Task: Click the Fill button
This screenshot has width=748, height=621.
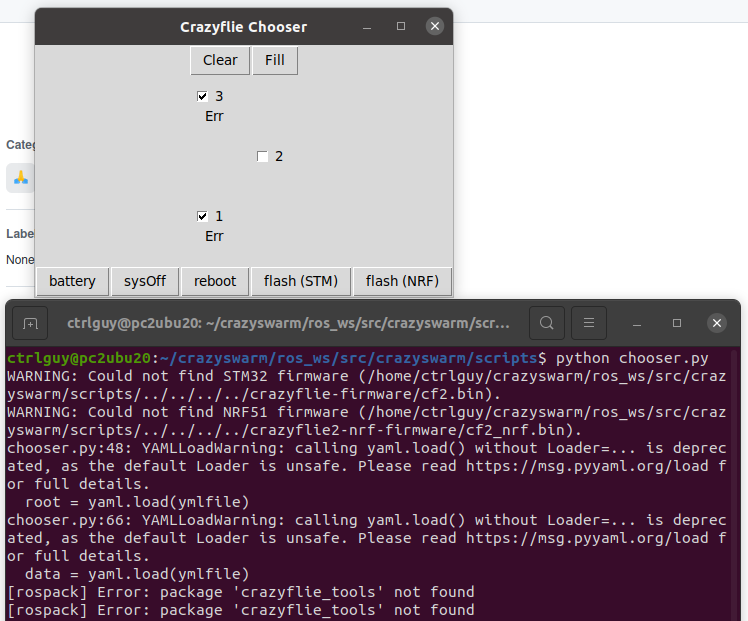Action: (x=275, y=61)
